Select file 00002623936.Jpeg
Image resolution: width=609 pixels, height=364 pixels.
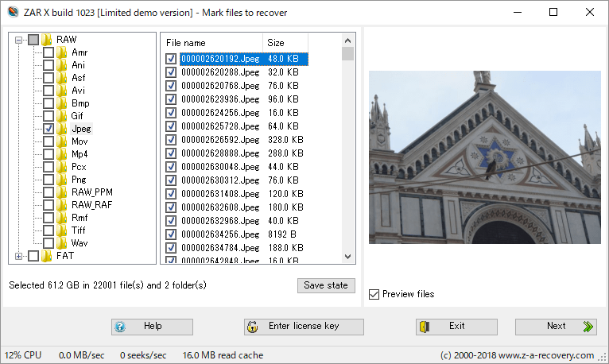point(220,99)
